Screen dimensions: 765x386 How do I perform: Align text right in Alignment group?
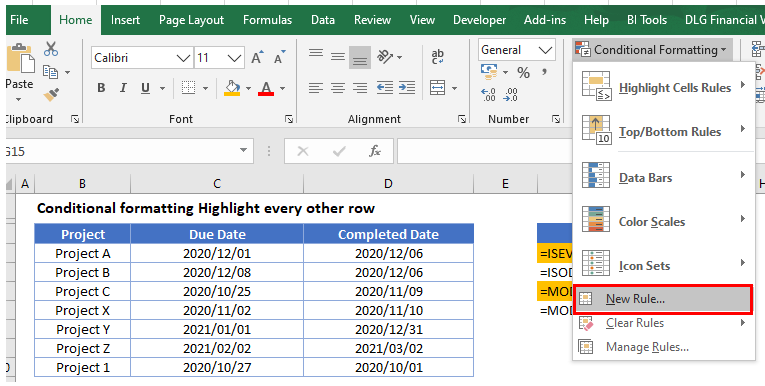(x=360, y=88)
